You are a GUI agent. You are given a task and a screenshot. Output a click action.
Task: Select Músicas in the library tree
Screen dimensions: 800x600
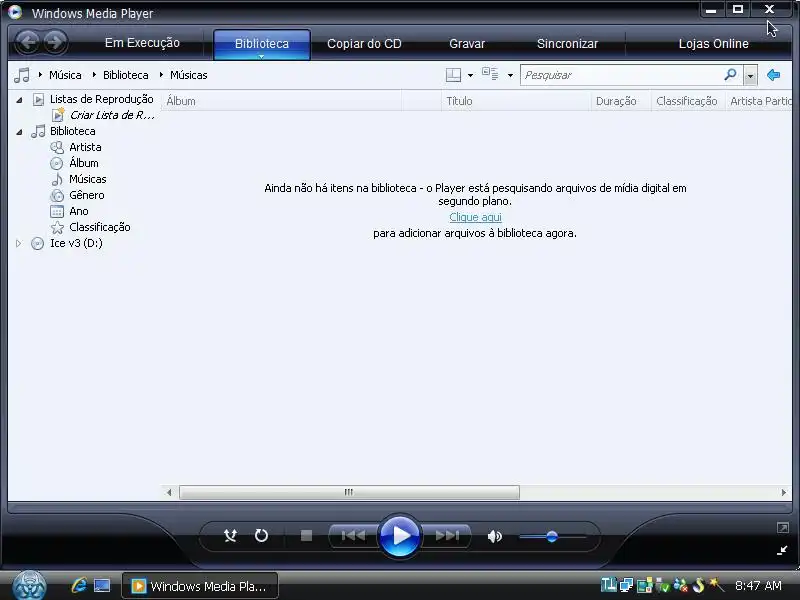pos(88,179)
